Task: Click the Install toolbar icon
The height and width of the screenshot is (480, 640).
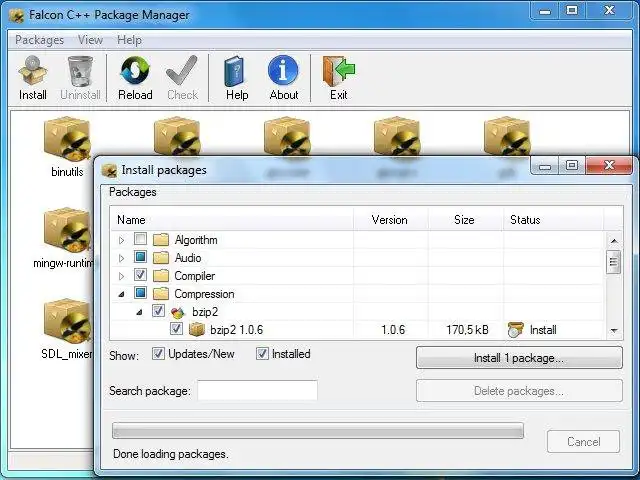Action: (33, 71)
